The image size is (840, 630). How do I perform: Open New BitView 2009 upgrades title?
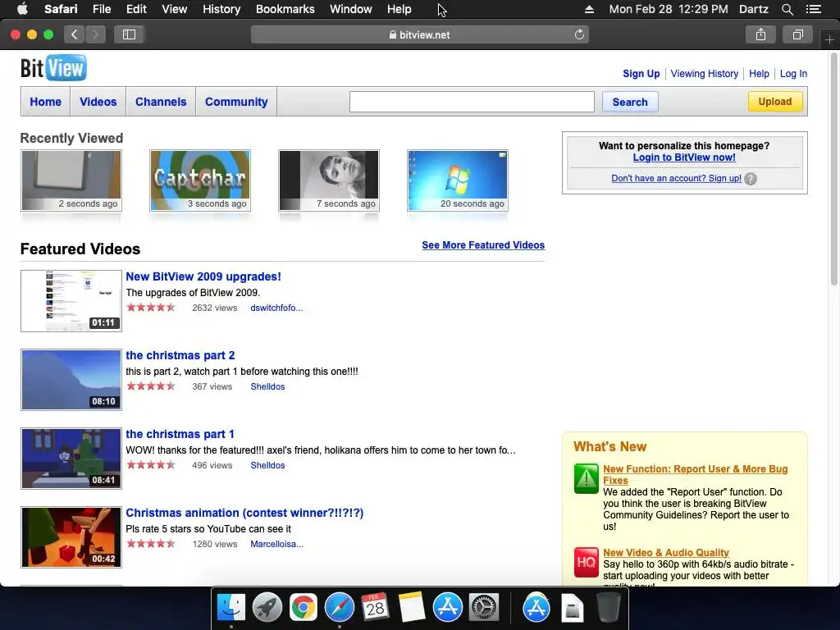pos(203,277)
